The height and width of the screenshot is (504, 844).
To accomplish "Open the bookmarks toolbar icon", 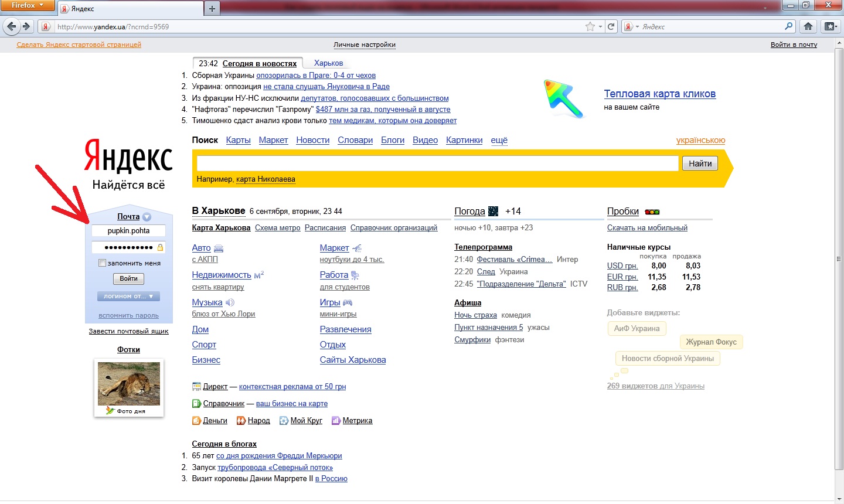I will tap(830, 26).
